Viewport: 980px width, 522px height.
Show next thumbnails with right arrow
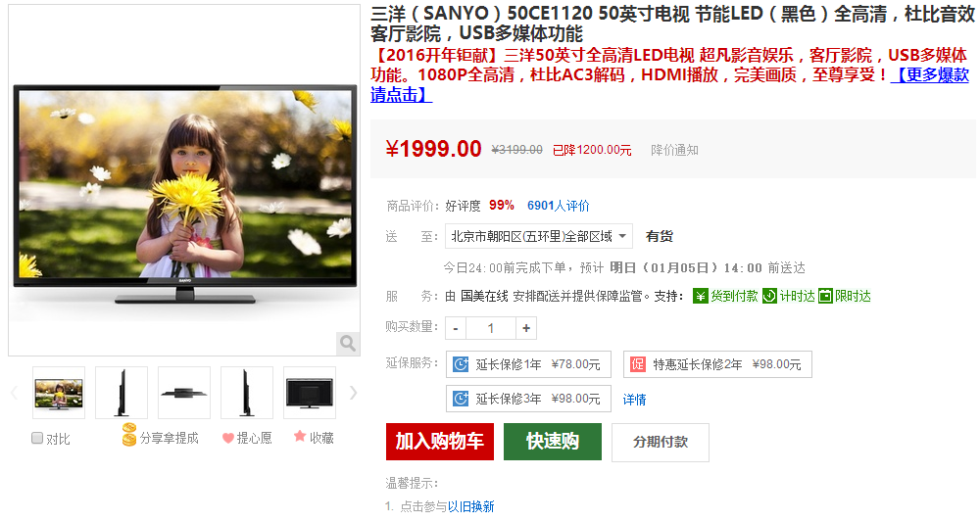[353, 393]
